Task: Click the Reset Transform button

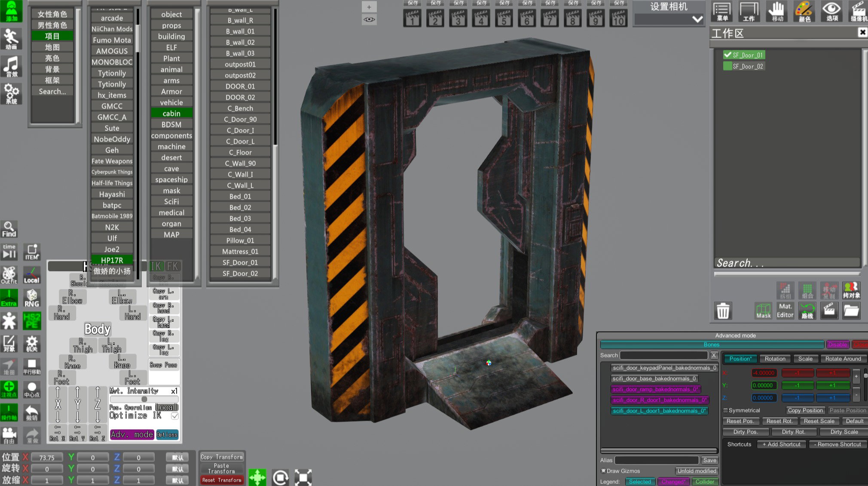Action: (x=222, y=480)
